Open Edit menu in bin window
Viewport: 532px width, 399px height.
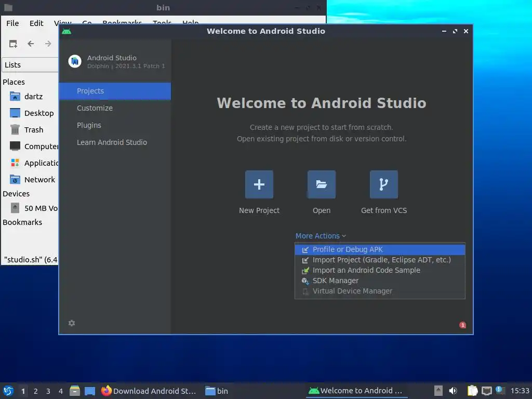tap(36, 23)
